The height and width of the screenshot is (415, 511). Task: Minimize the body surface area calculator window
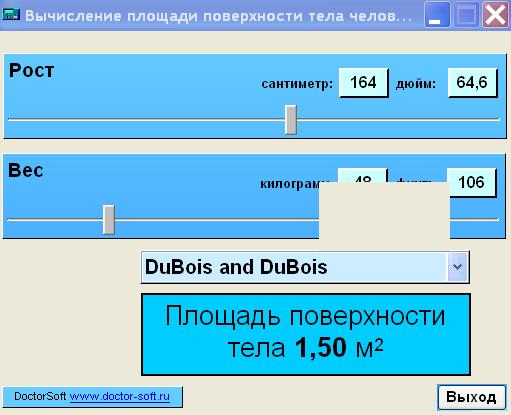pyautogui.click(x=437, y=15)
